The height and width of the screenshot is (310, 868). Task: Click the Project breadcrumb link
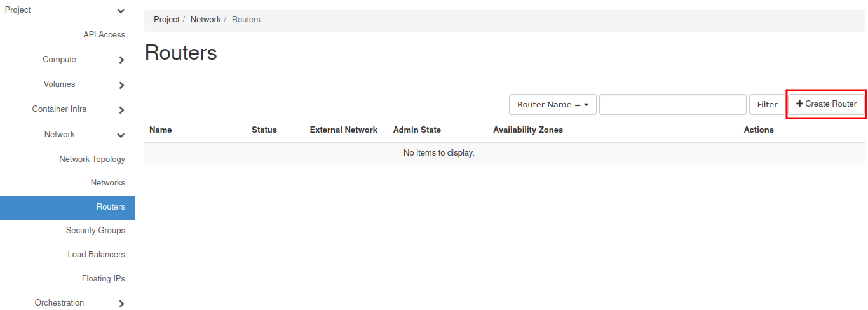click(166, 20)
